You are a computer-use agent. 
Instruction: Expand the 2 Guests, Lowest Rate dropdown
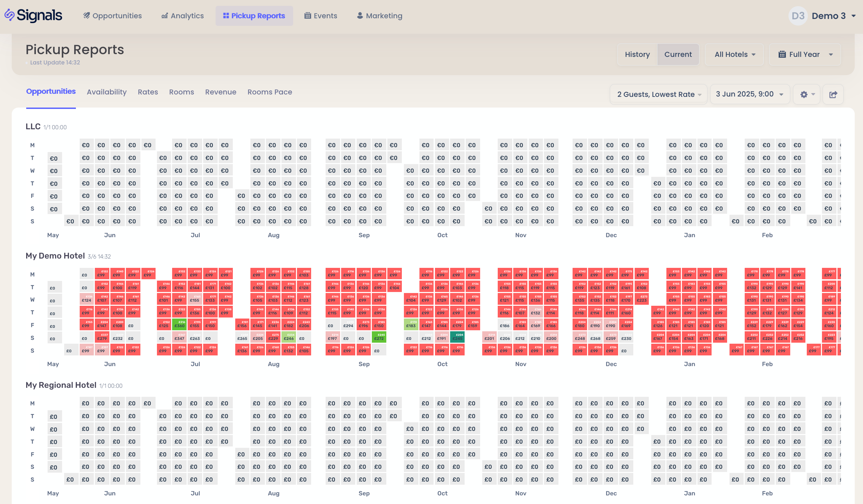tap(658, 94)
